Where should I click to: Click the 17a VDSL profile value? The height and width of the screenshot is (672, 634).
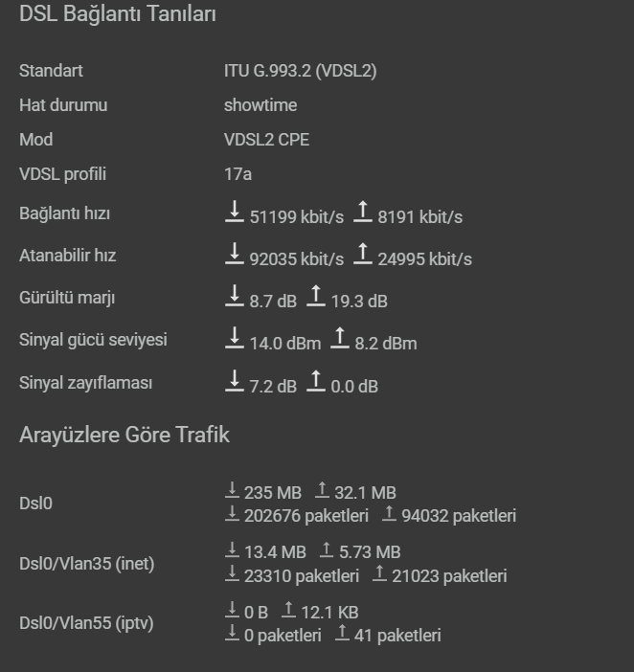[238, 174]
